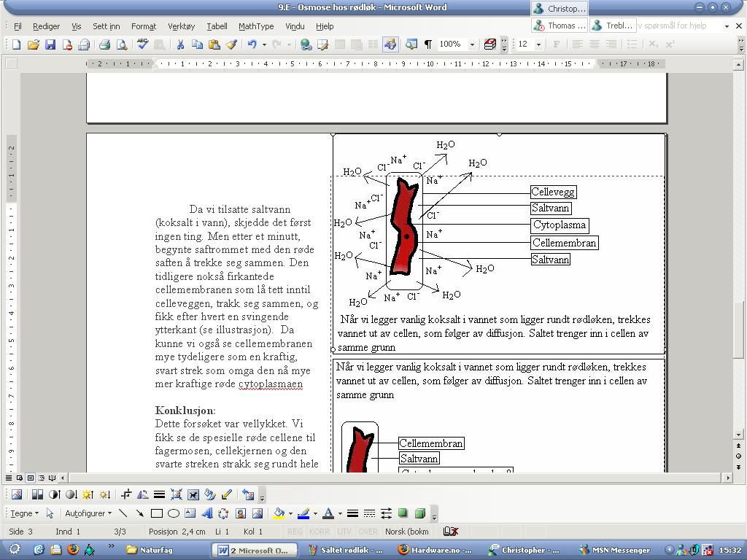
Task: Select the Oval drawing tool
Action: 174,513
